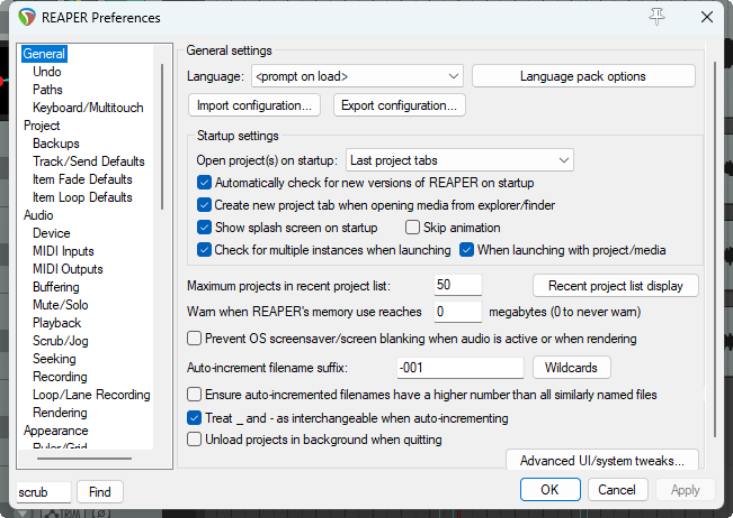Click the memory use warning megabytes field
Image resolution: width=733 pixels, height=518 pixels.
pyautogui.click(x=458, y=312)
